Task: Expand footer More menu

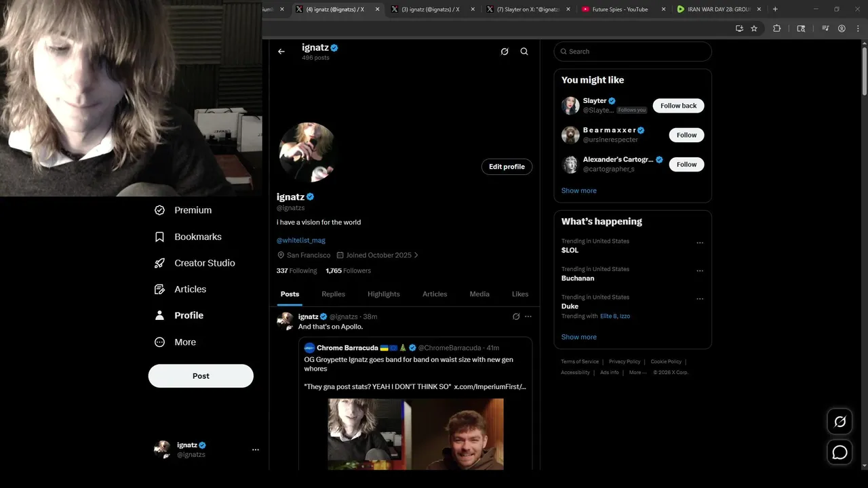Action: click(637, 372)
